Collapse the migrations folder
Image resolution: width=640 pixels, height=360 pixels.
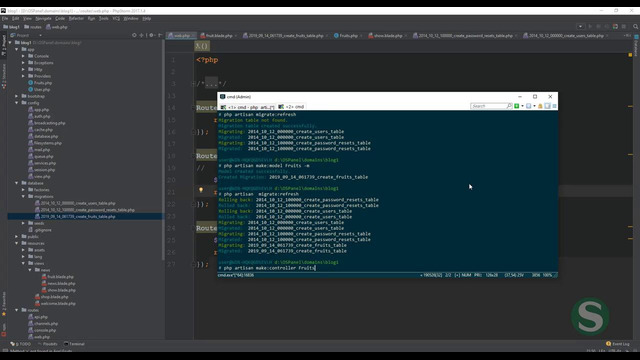tap(23, 196)
